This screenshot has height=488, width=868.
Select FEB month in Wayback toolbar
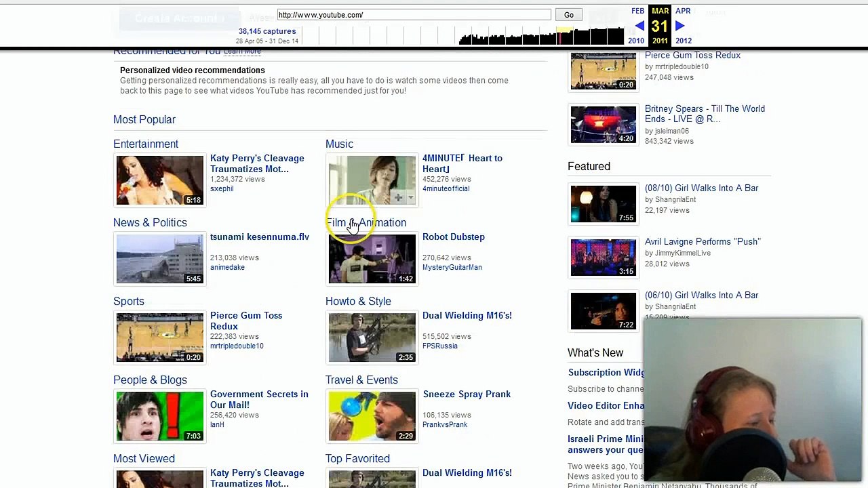pyautogui.click(x=637, y=11)
